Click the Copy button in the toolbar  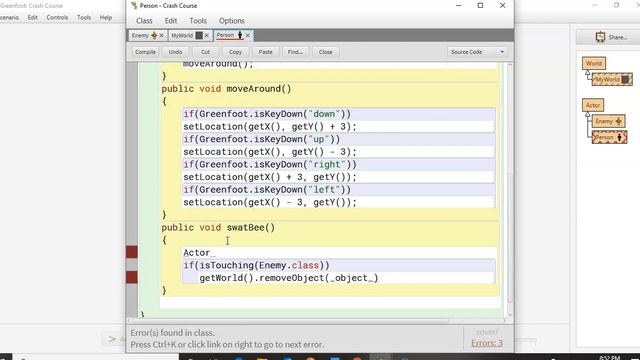click(236, 52)
